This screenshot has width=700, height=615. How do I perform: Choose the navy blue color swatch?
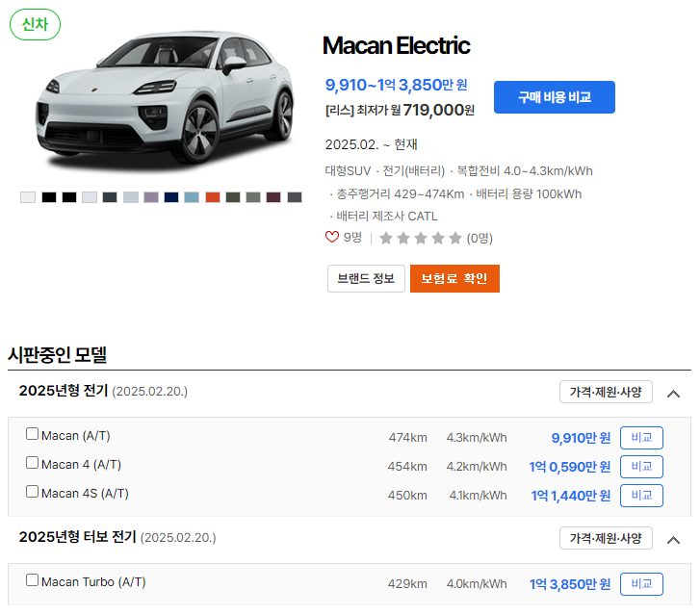171,197
